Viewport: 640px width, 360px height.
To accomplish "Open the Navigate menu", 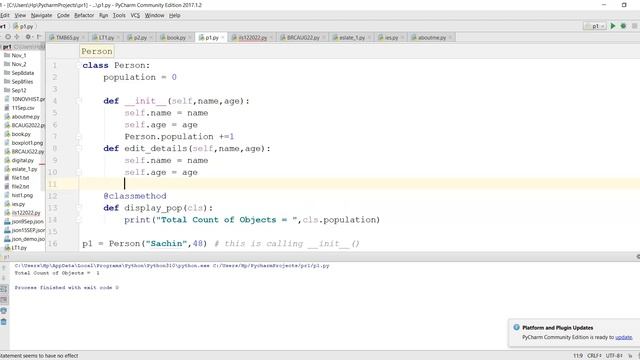I will 41,16.
